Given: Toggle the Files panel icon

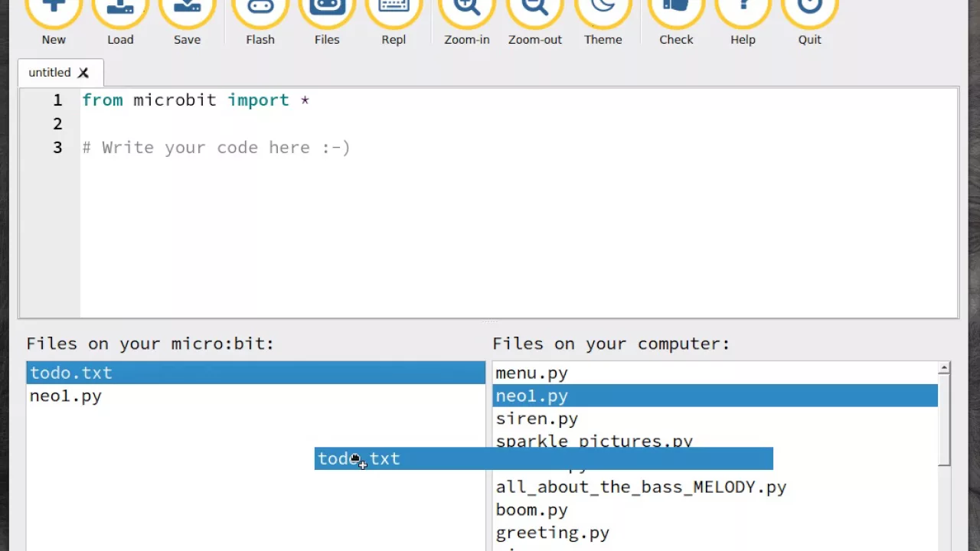Looking at the screenshot, I should [x=327, y=14].
